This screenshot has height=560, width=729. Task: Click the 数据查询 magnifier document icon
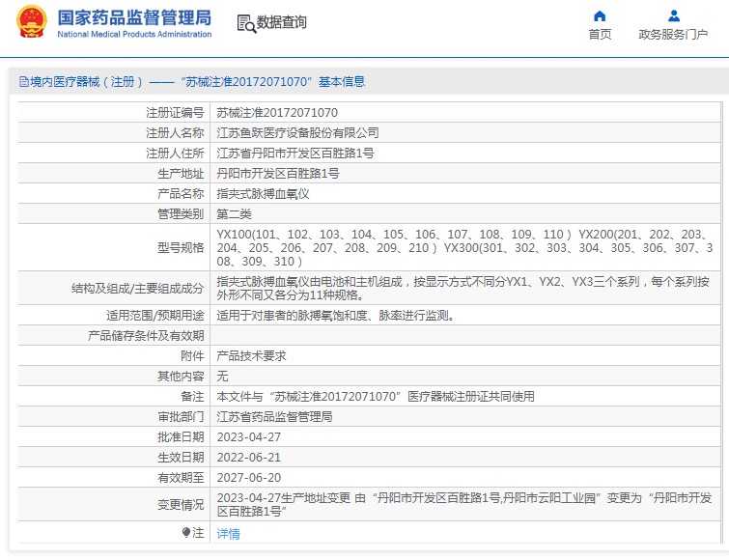pos(245,23)
